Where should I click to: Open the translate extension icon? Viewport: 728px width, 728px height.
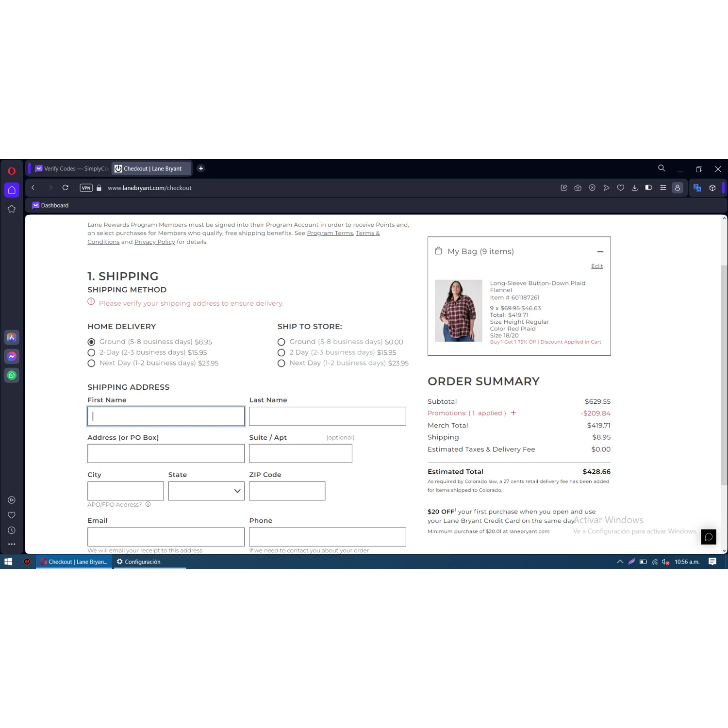pos(697,188)
